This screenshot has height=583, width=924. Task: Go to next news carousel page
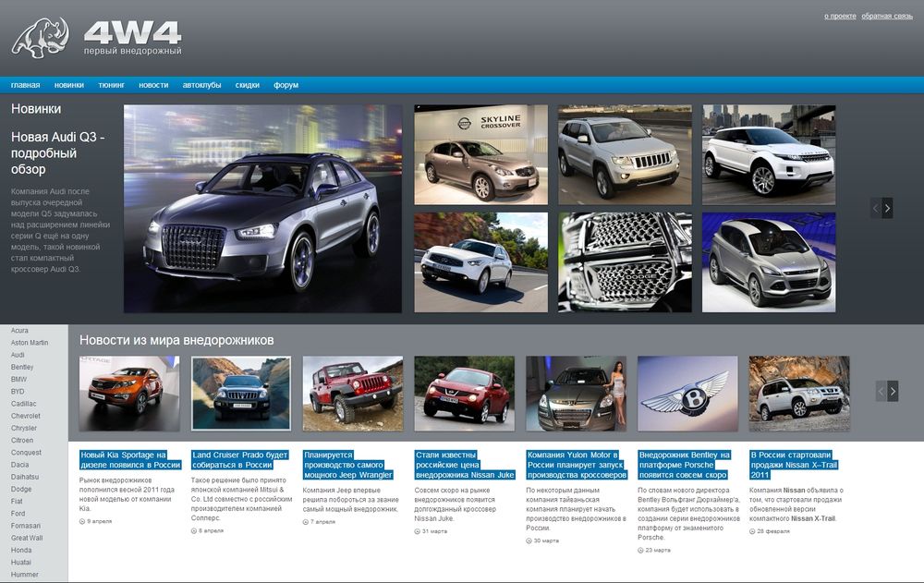[x=893, y=391]
